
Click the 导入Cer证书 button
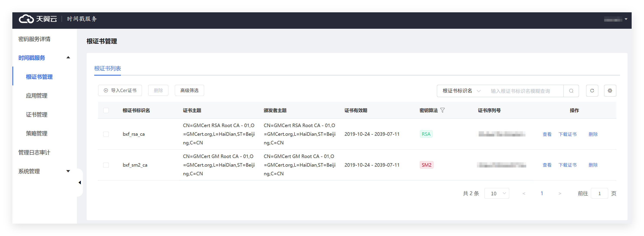click(120, 91)
